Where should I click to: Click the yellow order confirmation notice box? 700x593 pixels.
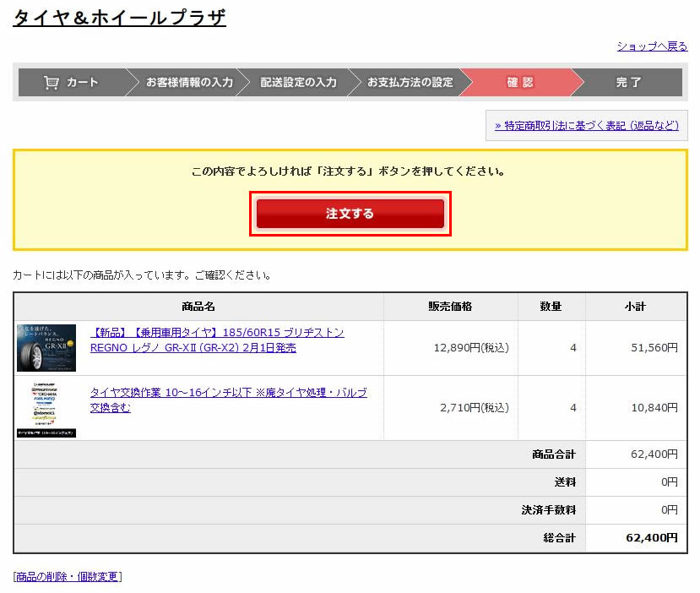click(x=350, y=171)
